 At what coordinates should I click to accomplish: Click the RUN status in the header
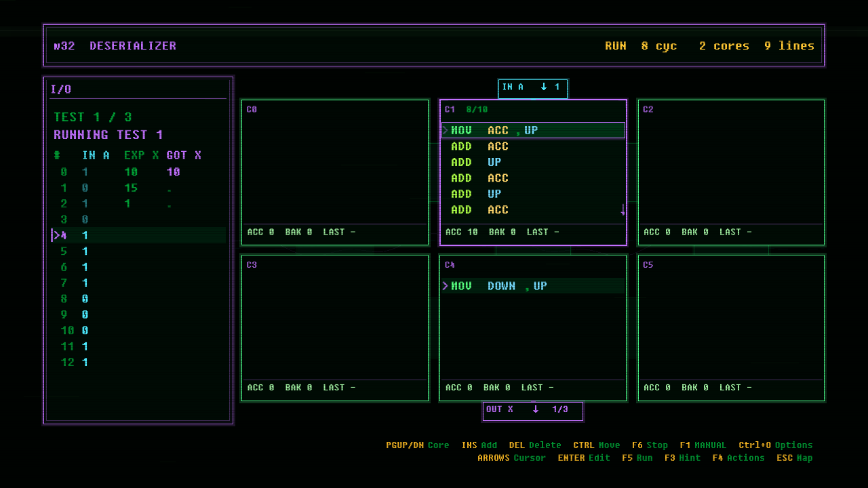point(616,46)
